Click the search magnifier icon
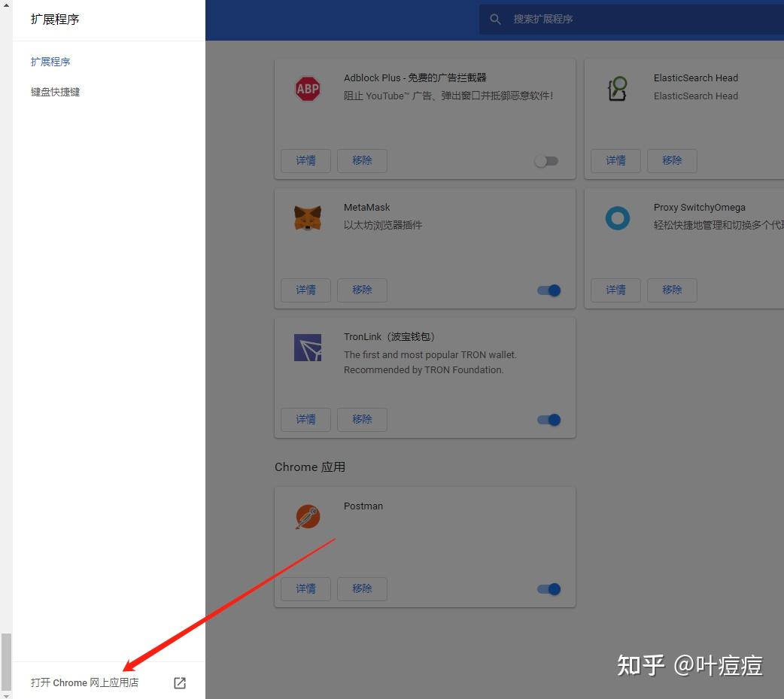Viewport: 784px width, 699px height. (x=495, y=19)
